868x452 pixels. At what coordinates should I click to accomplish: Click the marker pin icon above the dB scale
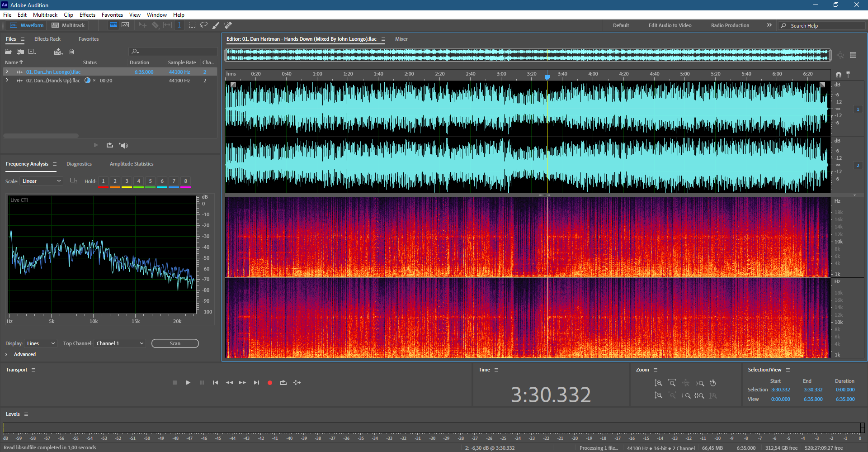[848, 74]
